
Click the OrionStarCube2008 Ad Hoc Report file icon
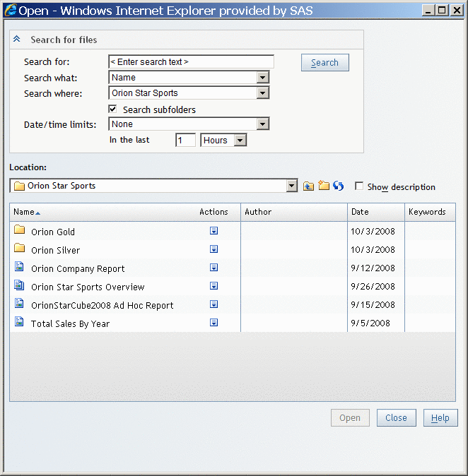19,304
